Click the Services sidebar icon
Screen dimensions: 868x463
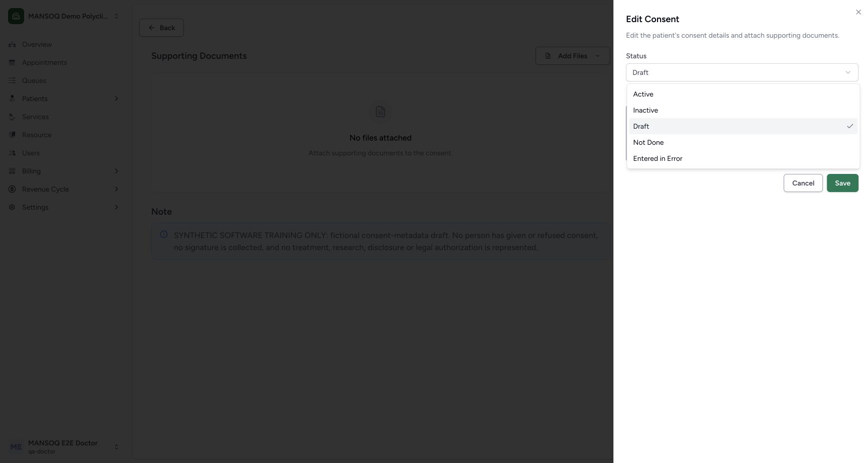(12, 117)
